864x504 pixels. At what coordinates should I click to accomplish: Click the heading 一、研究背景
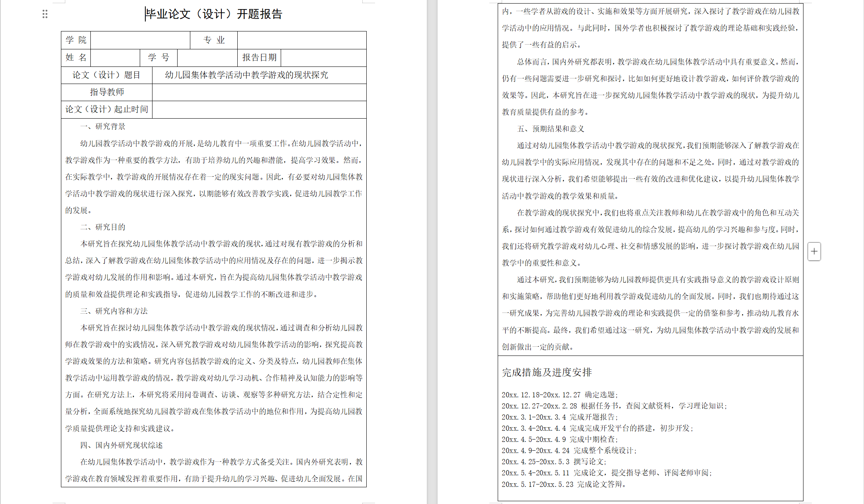coord(103,127)
